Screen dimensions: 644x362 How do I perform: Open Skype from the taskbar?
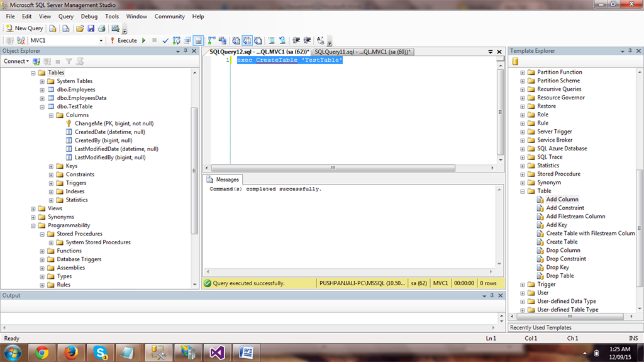[x=100, y=353]
